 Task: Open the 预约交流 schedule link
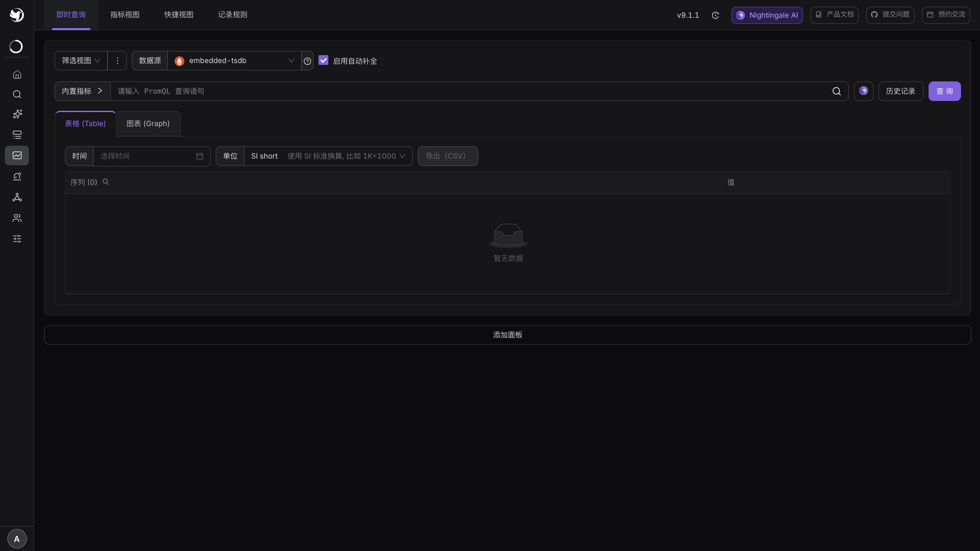click(946, 15)
